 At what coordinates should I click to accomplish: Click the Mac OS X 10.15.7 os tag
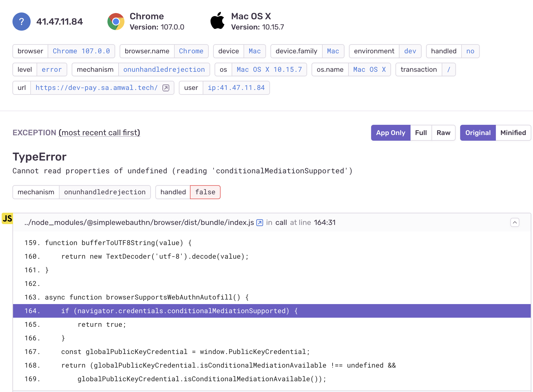point(269,69)
